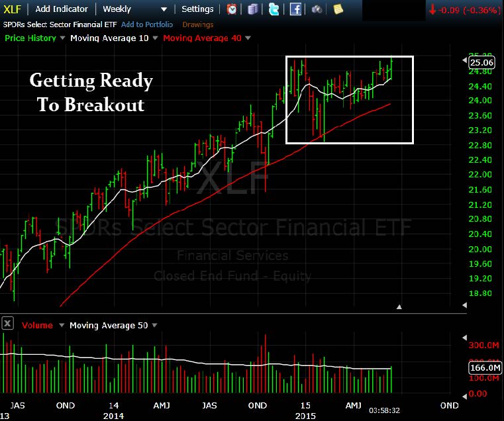504x421 pixels.
Task: Follow the Add to Portfolio link
Action: pos(147,24)
